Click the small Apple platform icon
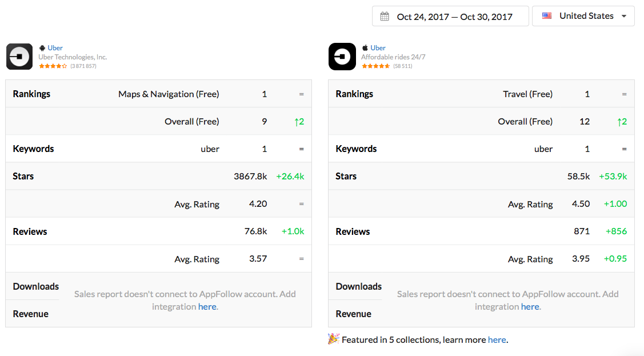The width and height of the screenshot is (644, 356). click(x=365, y=48)
